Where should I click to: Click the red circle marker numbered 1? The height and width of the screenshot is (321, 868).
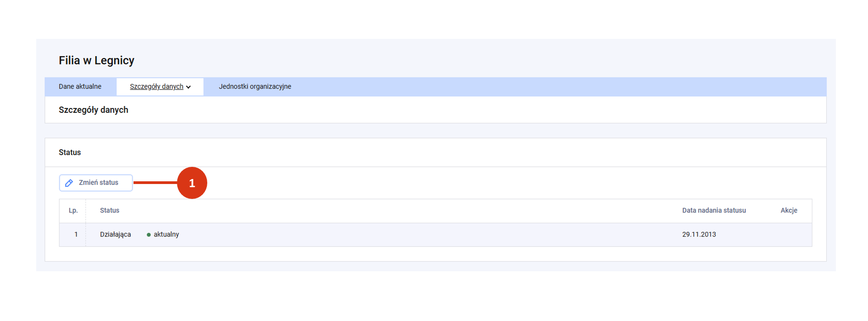click(192, 183)
